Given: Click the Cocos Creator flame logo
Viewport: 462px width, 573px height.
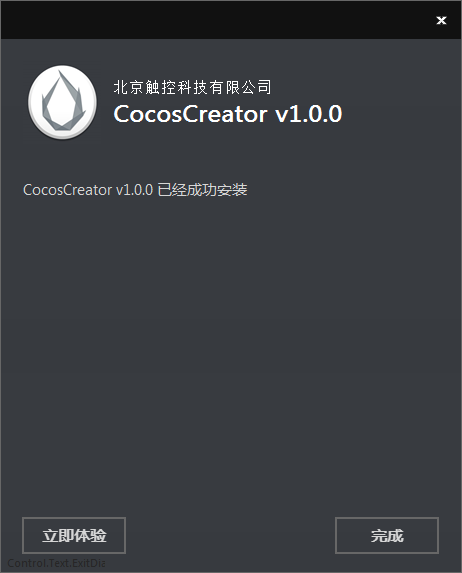Looking at the screenshot, I should pyautogui.click(x=63, y=102).
